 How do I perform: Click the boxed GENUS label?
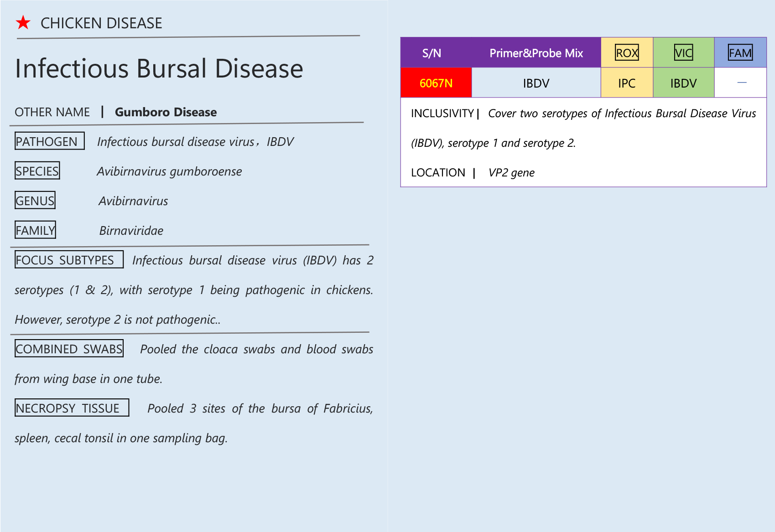click(x=35, y=201)
